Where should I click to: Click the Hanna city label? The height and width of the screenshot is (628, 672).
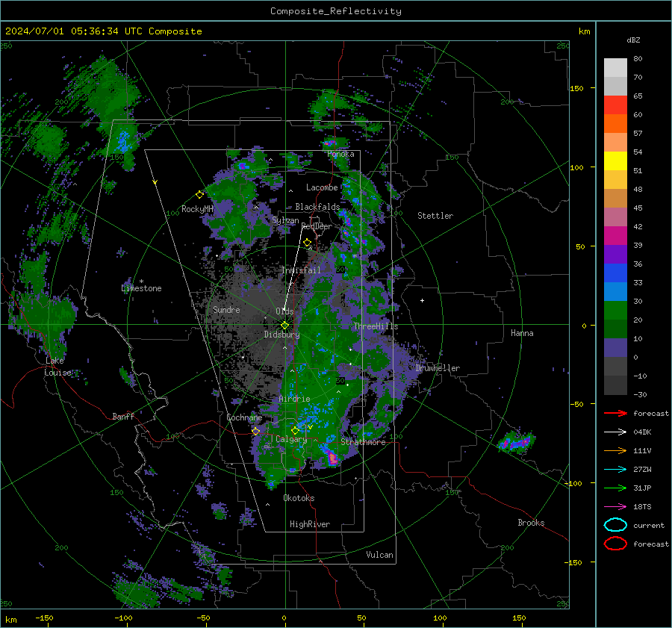pyautogui.click(x=522, y=333)
